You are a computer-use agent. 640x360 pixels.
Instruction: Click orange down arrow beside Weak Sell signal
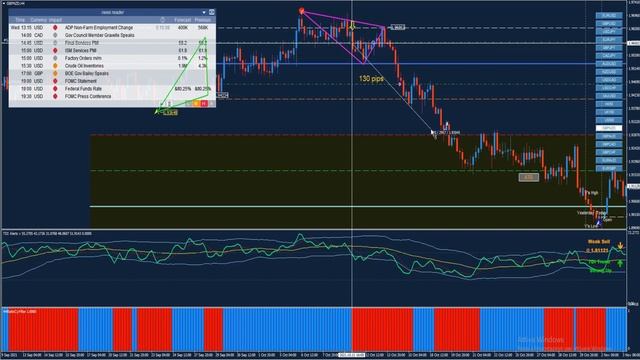(620, 245)
